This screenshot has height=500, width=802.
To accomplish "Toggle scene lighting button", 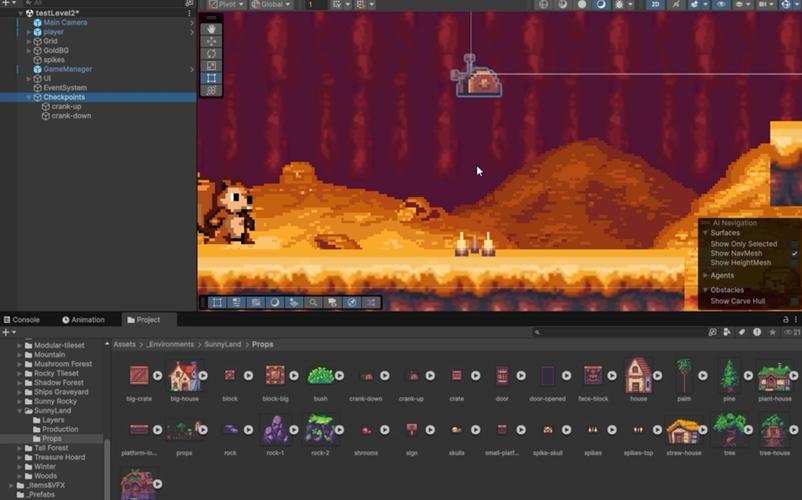I will [x=676, y=5].
